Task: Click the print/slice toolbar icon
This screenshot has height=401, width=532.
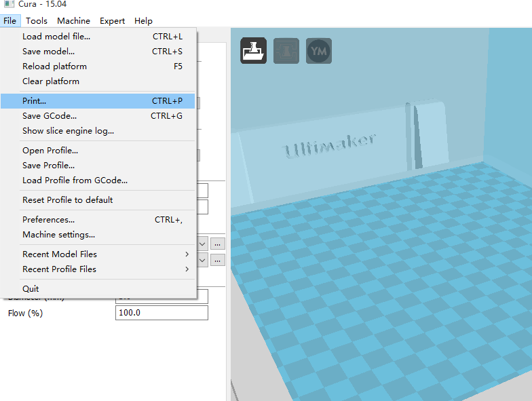Action: pyautogui.click(x=286, y=51)
